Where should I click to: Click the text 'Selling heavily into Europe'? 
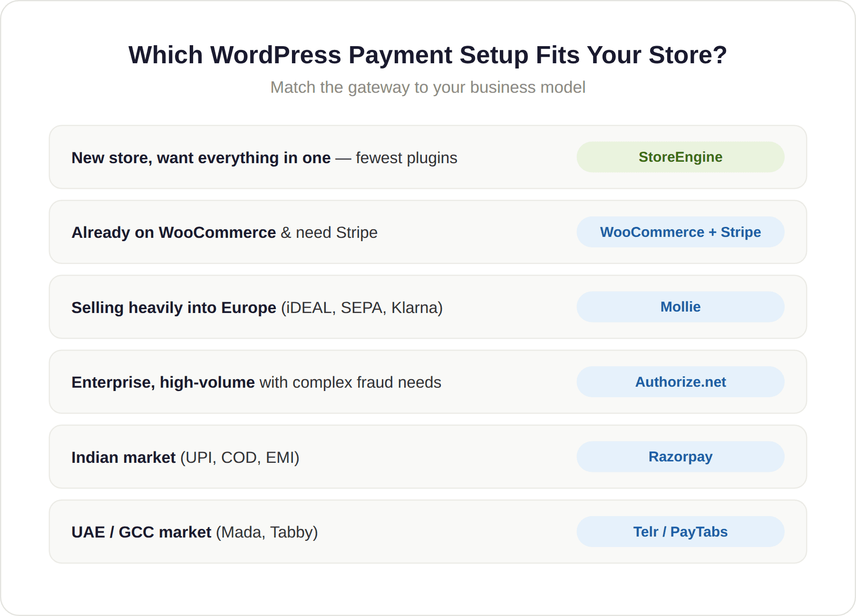[x=174, y=308]
